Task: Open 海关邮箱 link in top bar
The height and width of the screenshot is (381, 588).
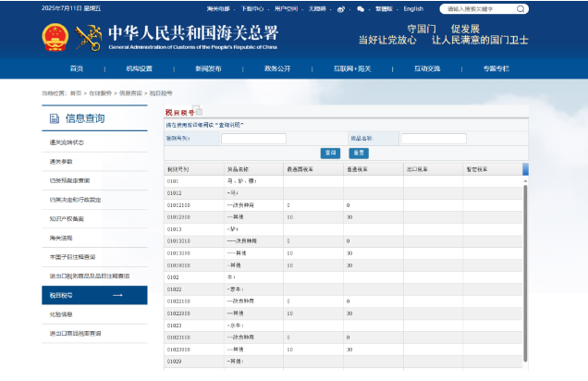Action: [x=218, y=8]
